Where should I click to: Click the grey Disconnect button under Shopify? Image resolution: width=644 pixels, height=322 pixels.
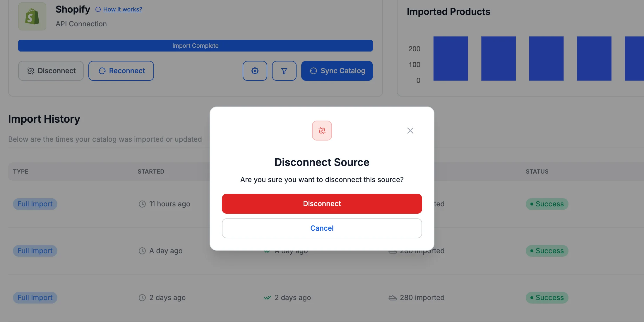click(51, 71)
